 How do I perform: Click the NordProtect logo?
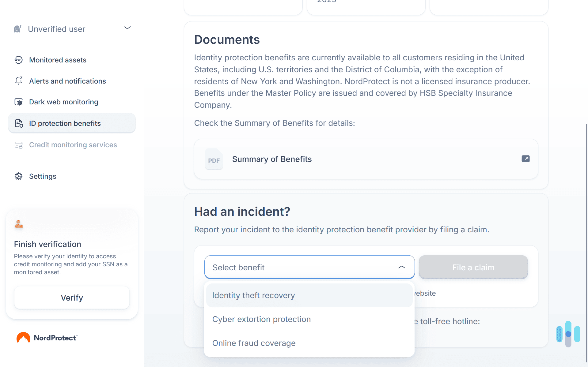pos(46,337)
